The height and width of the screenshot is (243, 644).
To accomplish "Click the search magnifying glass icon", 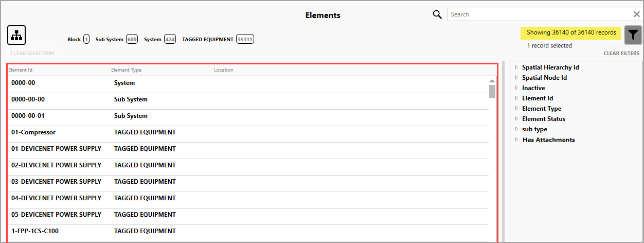I will (x=437, y=14).
